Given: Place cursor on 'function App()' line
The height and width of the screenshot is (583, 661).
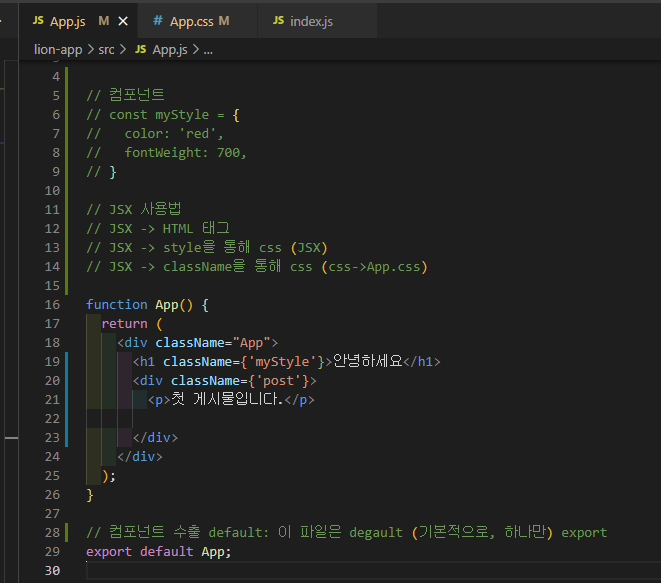Looking at the screenshot, I should (147, 305).
